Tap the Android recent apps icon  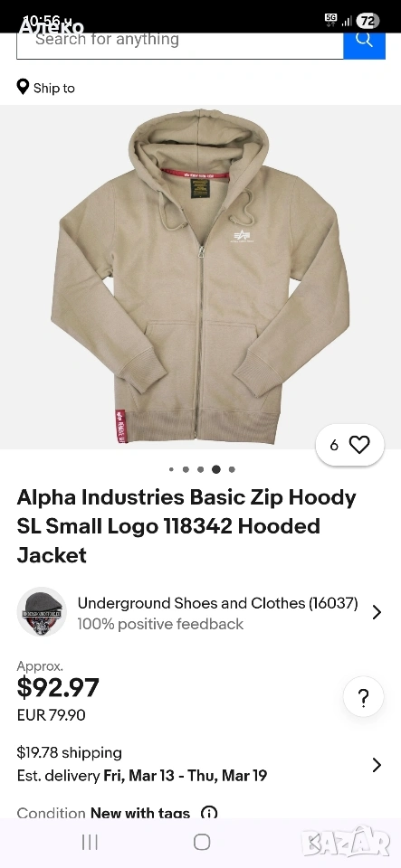(90, 842)
